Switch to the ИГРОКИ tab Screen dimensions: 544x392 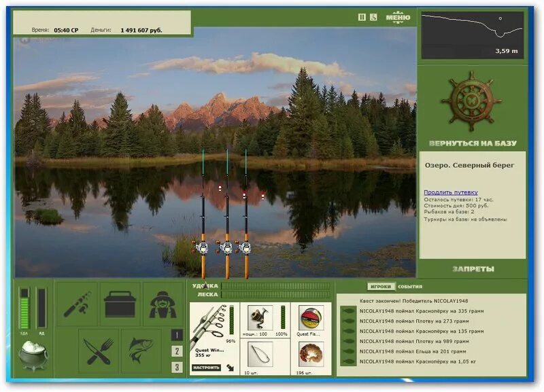tap(381, 287)
